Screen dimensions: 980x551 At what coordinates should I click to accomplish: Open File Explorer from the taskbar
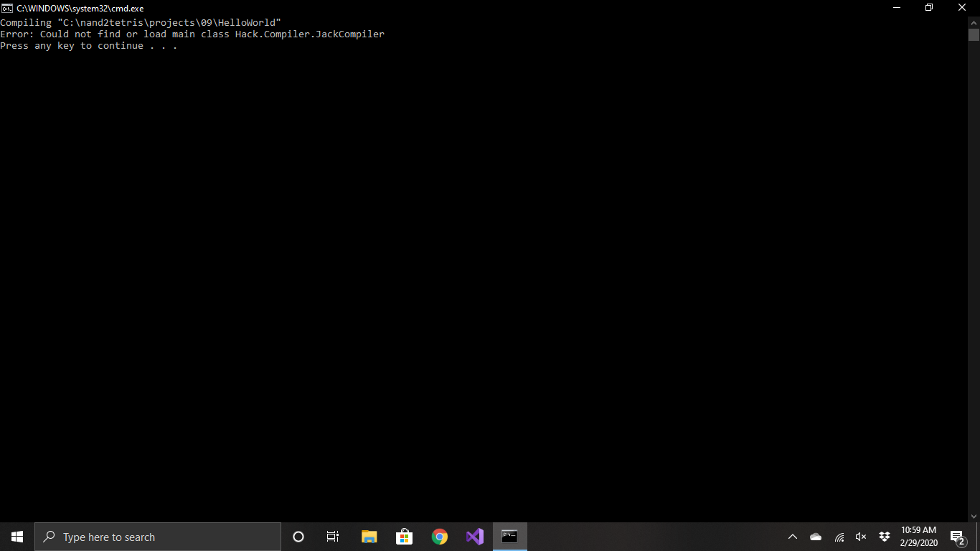(369, 537)
